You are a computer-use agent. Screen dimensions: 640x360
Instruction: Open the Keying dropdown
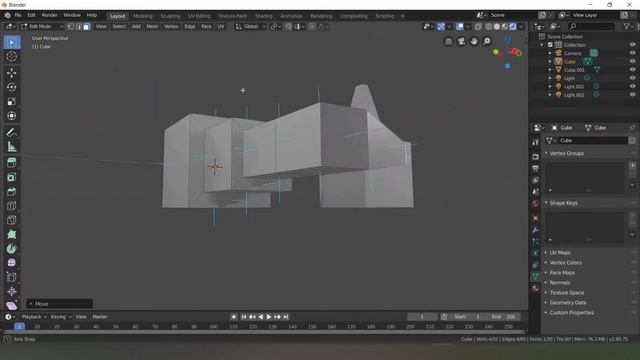click(60, 317)
